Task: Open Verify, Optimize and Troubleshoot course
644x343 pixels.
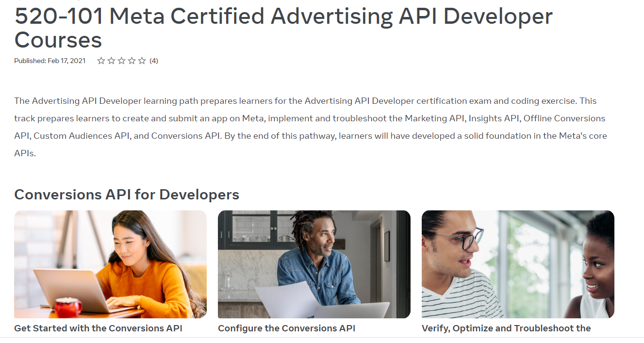Action: coord(506,328)
